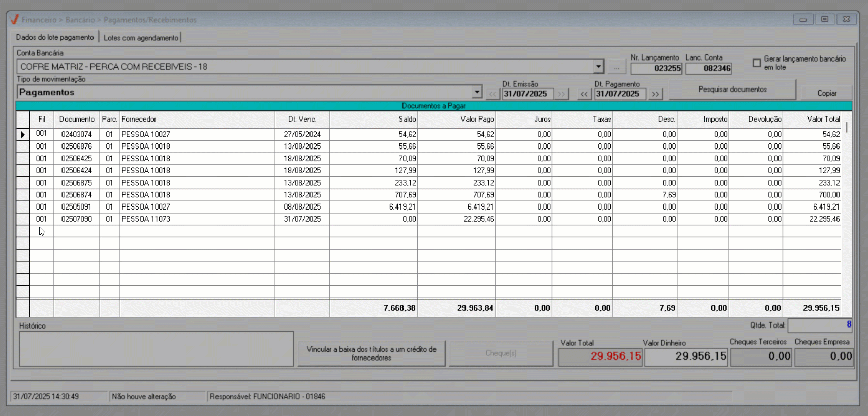Click the documents grid vertical scrollbar

(x=846, y=203)
